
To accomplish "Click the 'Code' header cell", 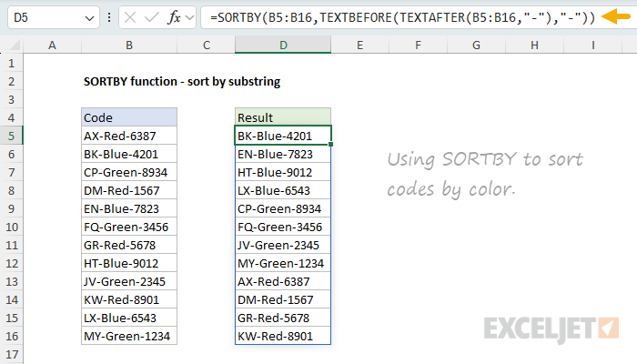I will pyautogui.click(x=129, y=117).
